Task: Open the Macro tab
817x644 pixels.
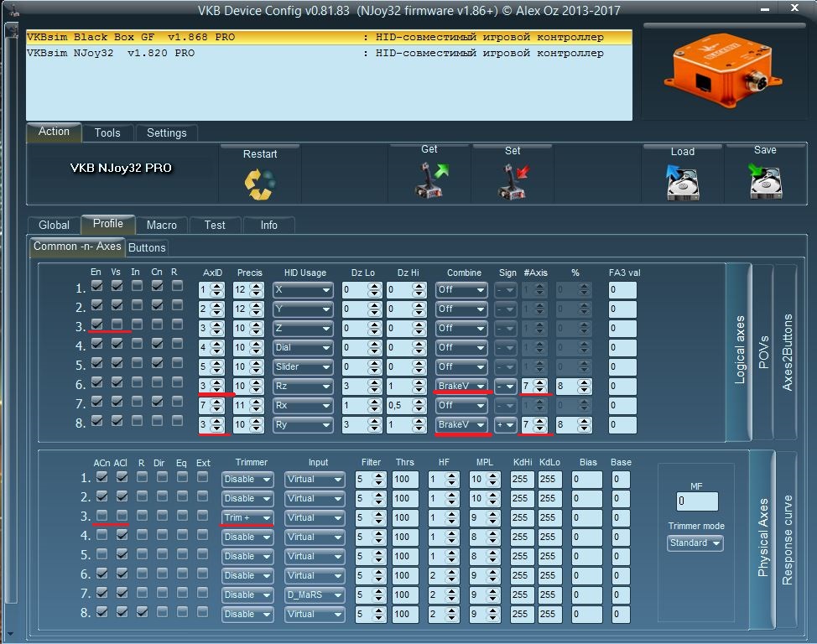Action: coord(162,225)
